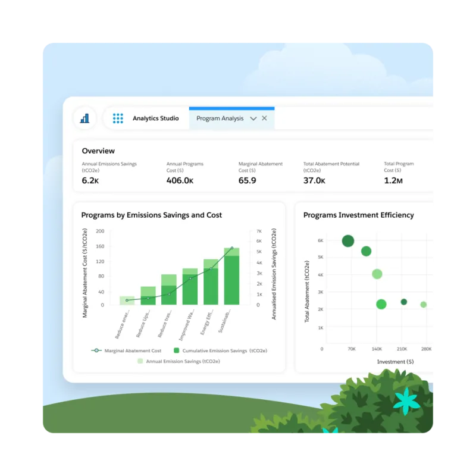The height and width of the screenshot is (476, 476).
Task: Click the Annual Emissions Savings (tCO2e) label
Action: 109,167
